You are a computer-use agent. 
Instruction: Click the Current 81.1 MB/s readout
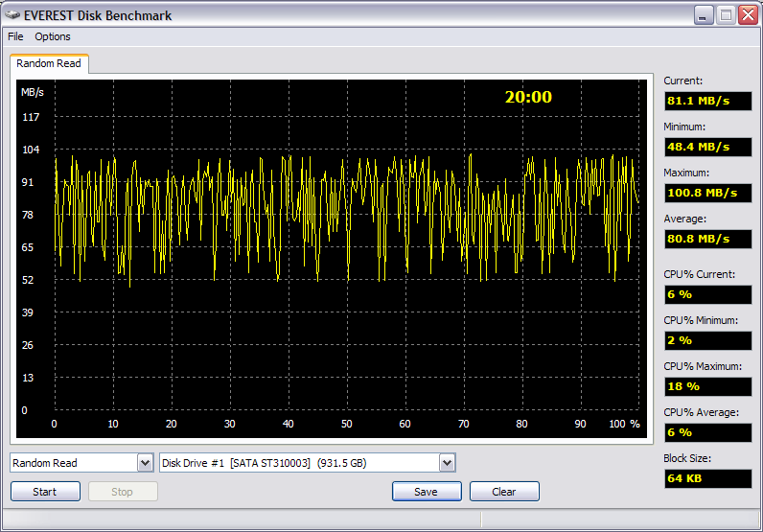click(x=707, y=101)
